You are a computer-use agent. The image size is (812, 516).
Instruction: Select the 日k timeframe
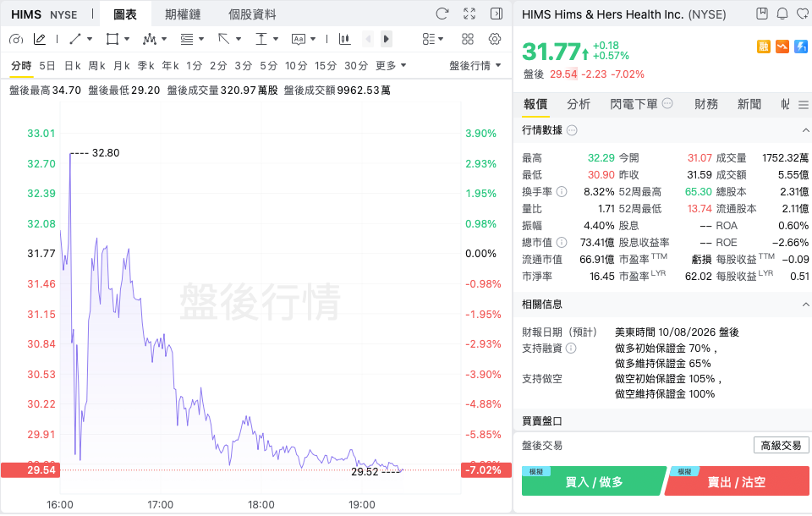coord(72,65)
